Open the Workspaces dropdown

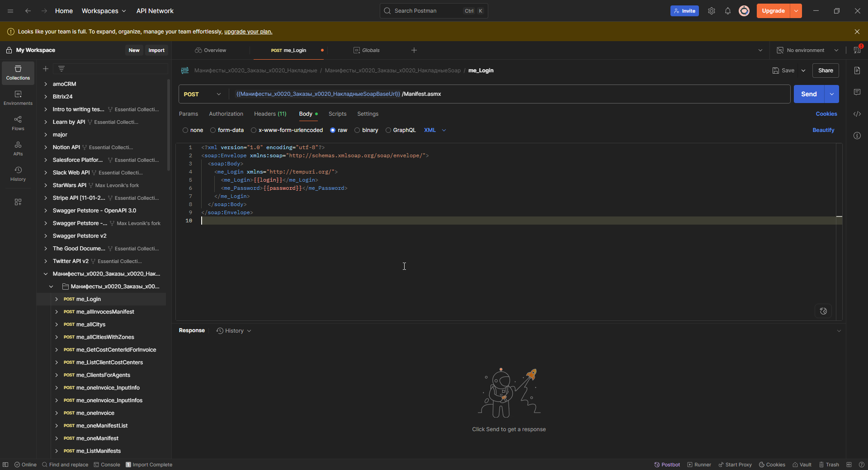pos(104,11)
